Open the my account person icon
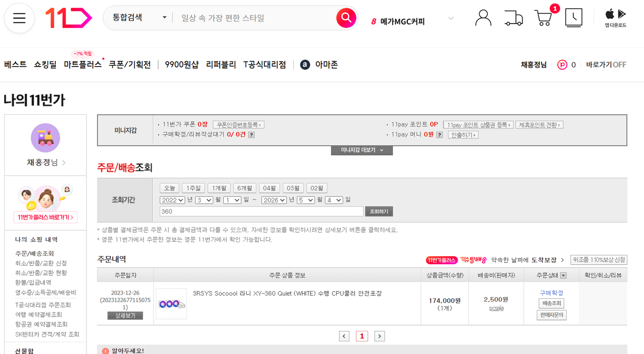 point(483,18)
